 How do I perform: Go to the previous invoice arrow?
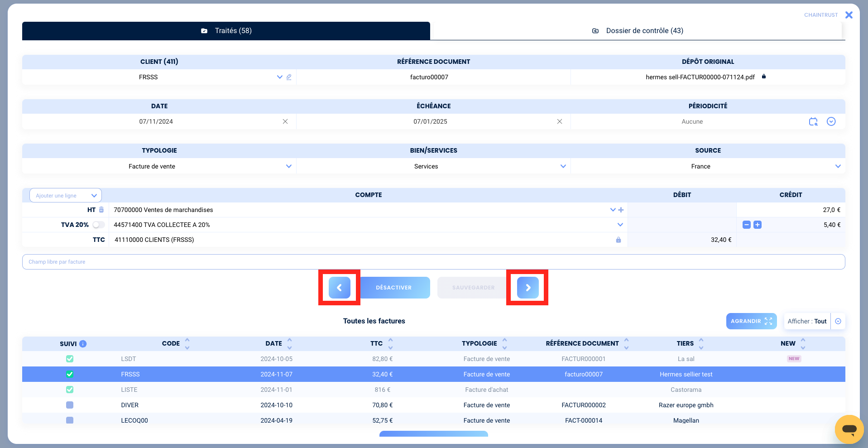[x=339, y=287]
